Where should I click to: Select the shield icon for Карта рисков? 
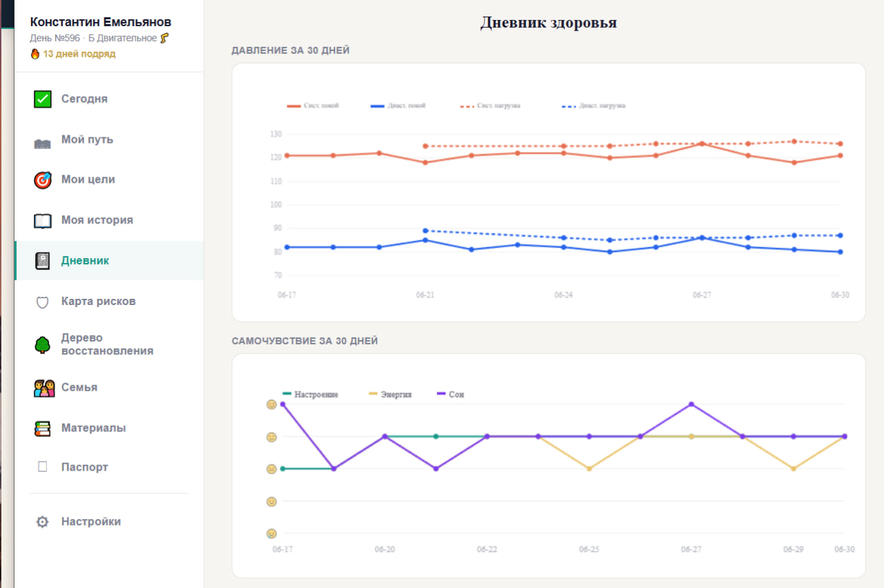43,302
